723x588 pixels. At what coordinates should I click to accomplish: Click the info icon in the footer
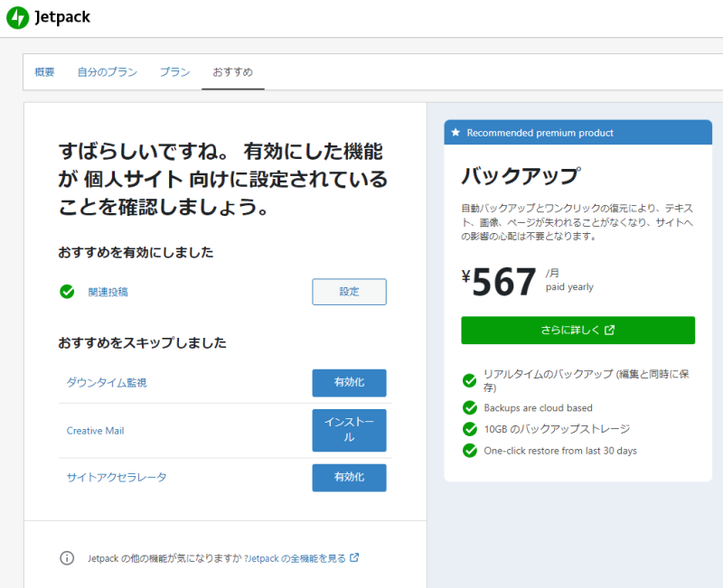[x=67, y=558]
